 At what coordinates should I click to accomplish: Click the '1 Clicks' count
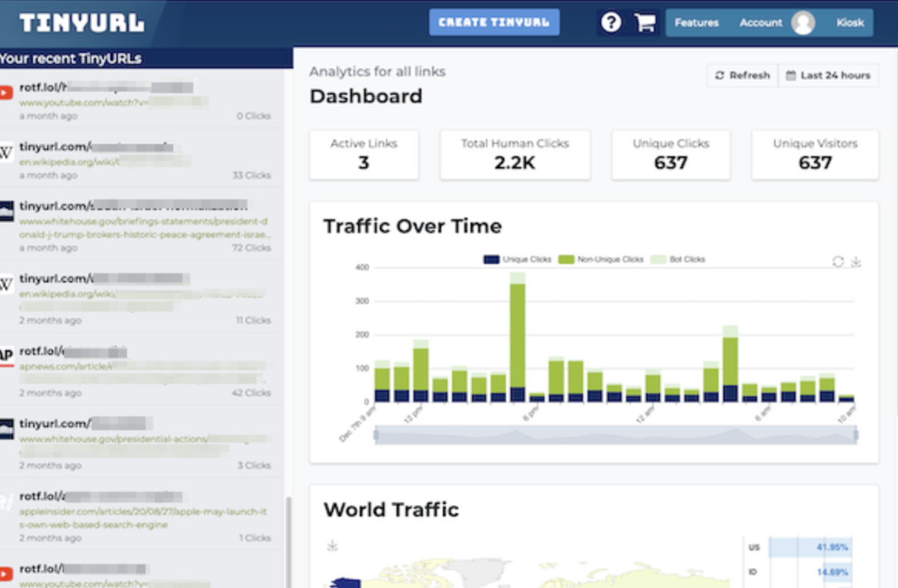[x=255, y=538]
